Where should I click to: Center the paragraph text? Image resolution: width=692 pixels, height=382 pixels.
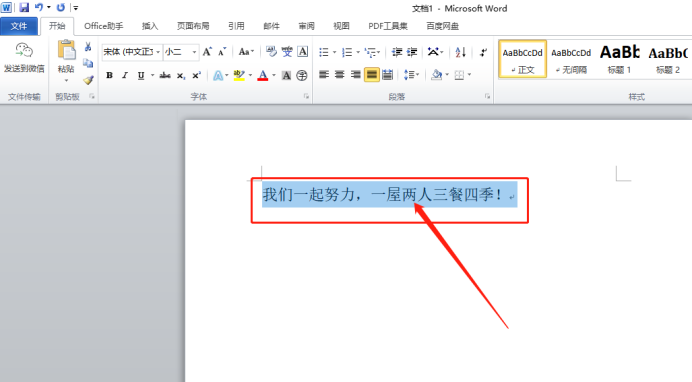[339, 75]
